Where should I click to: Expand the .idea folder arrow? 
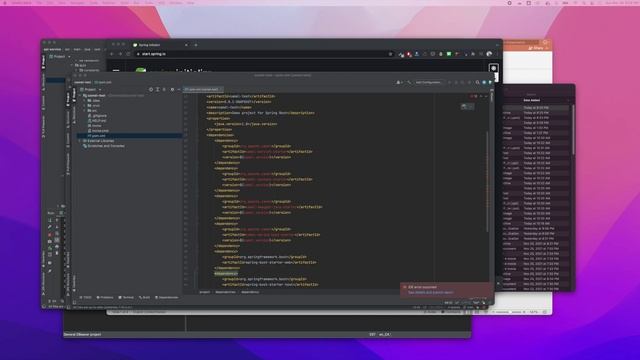[85, 100]
